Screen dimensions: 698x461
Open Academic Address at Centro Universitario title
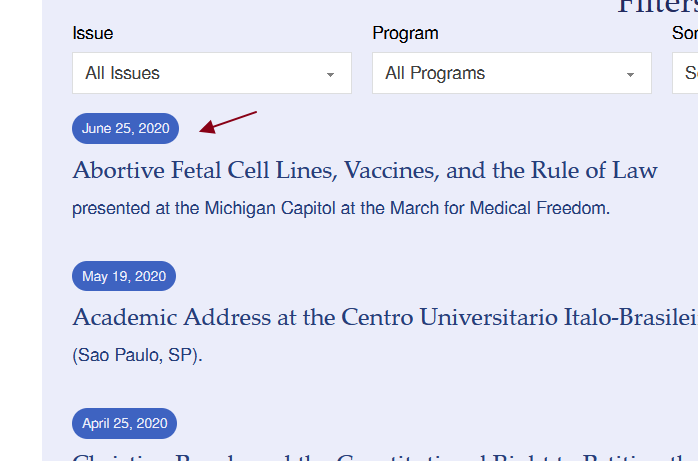coord(385,317)
